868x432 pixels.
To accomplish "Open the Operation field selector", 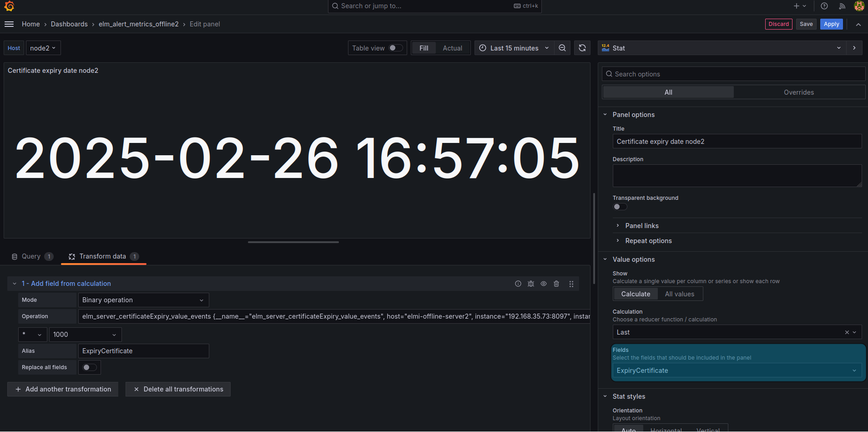I will click(334, 316).
